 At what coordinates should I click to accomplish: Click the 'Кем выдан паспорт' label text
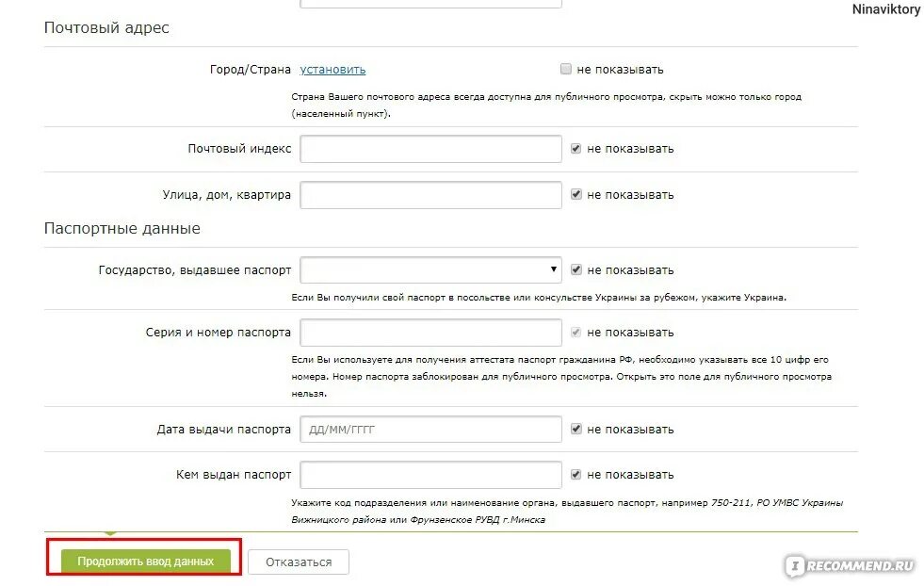(234, 475)
